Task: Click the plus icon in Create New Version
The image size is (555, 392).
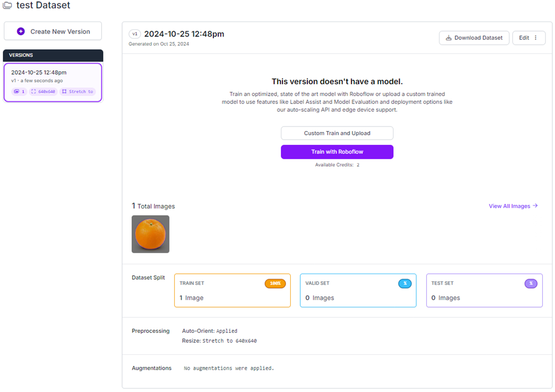Action: pos(21,32)
